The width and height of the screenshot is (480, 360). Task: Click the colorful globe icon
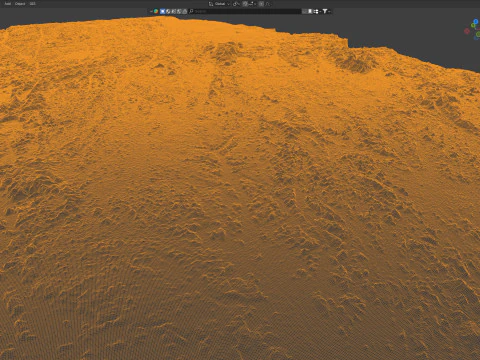tap(156, 11)
